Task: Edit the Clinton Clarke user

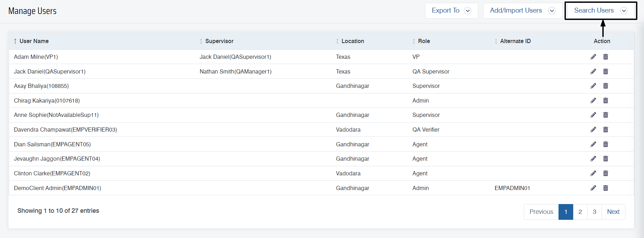Action: 593,173
